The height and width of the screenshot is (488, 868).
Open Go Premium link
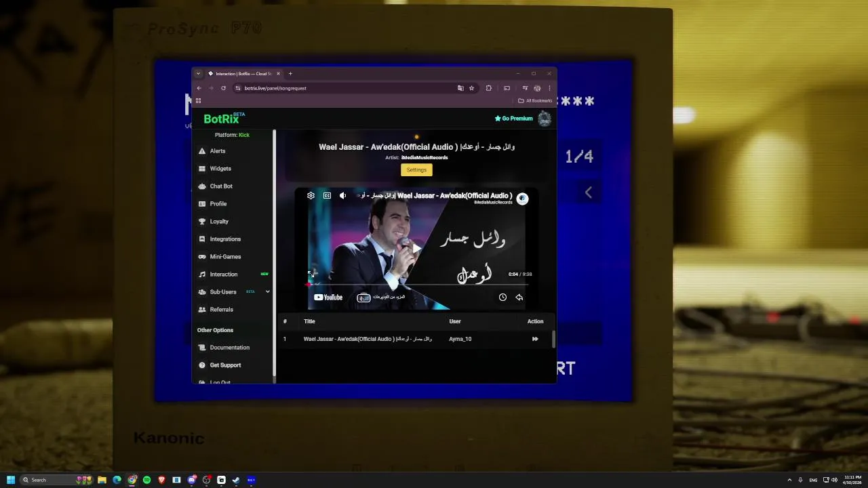coord(513,119)
